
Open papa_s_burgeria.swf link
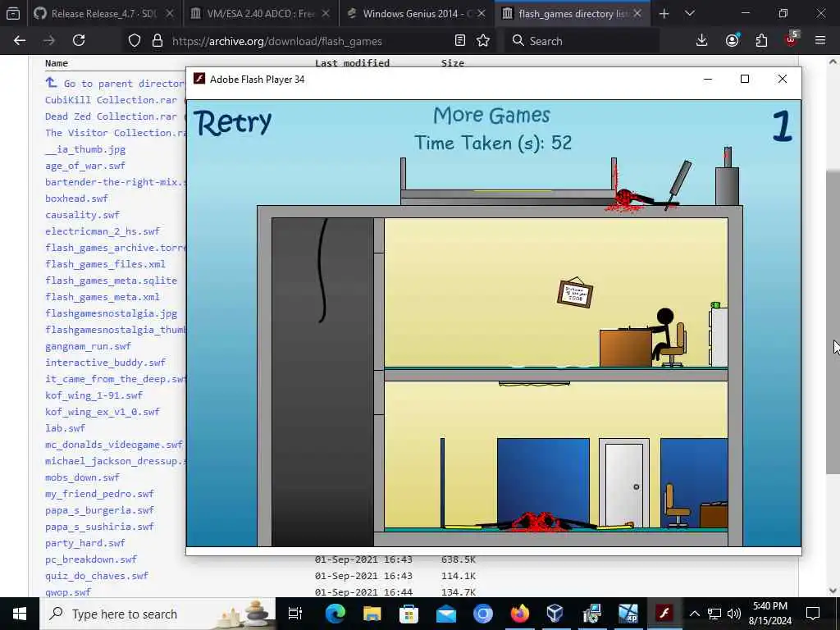point(99,510)
